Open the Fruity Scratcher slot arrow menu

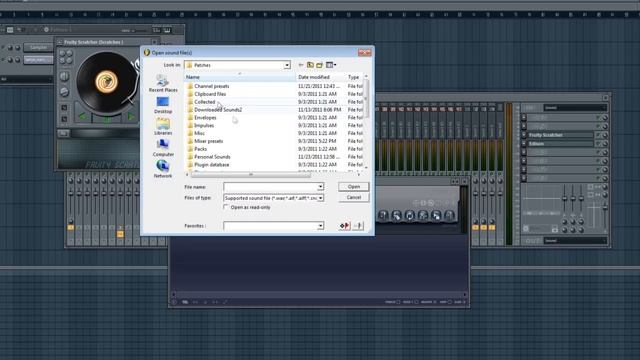pyautogui.click(x=524, y=135)
